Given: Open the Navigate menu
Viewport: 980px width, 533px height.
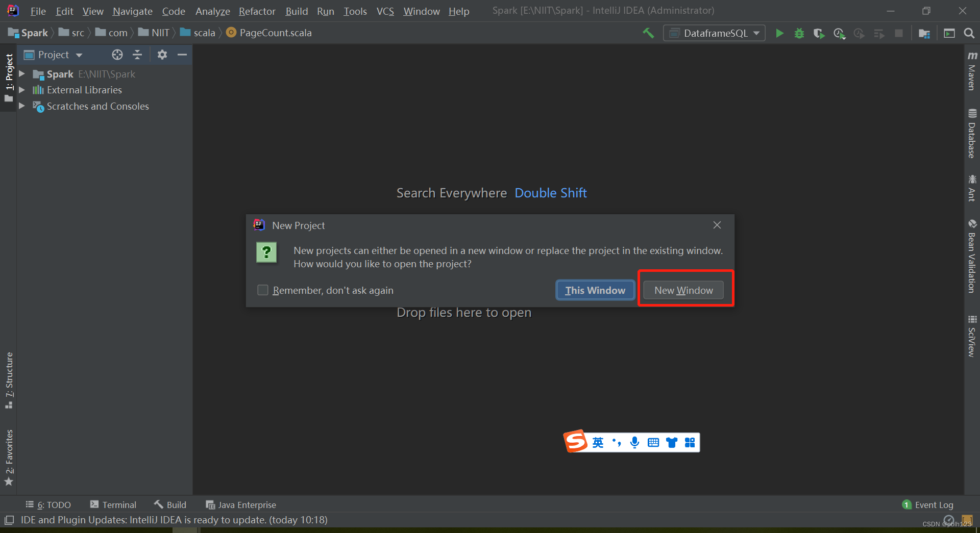Looking at the screenshot, I should tap(133, 11).
